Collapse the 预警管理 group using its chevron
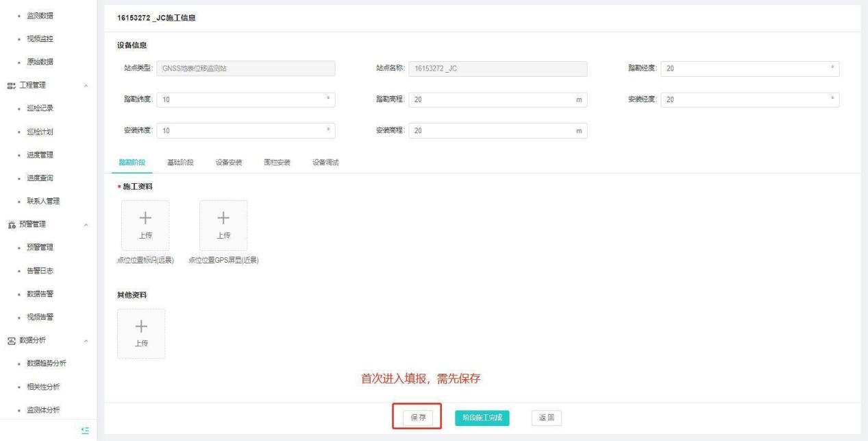Image resolution: width=868 pixels, height=441 pixels. [x=86, y=224]
